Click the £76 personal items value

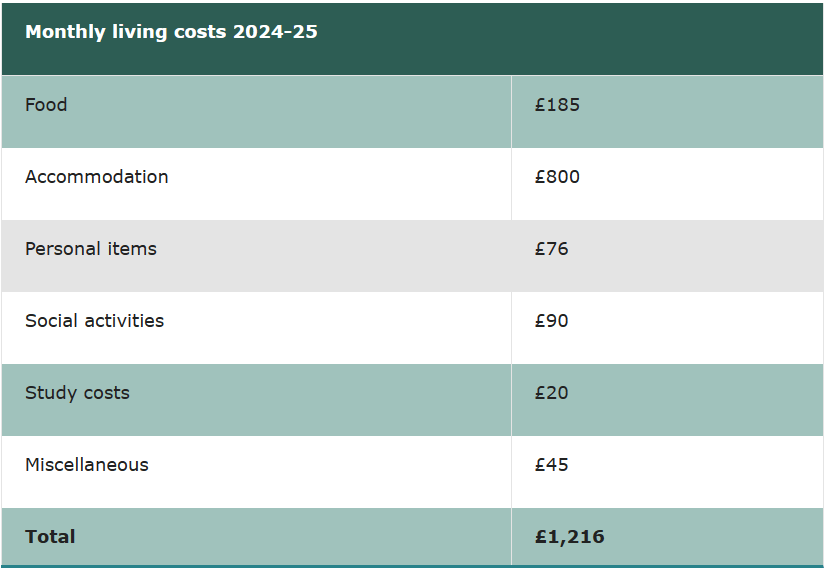click(551, 249)
